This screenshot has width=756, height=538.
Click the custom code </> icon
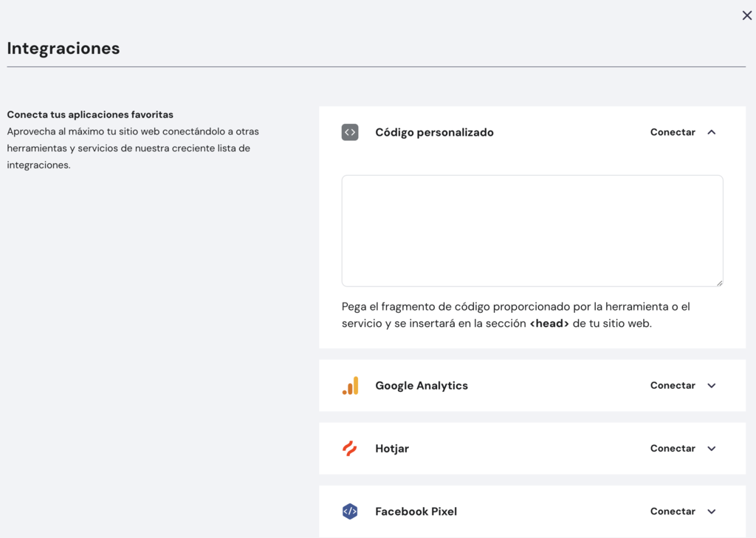[350, 131]
